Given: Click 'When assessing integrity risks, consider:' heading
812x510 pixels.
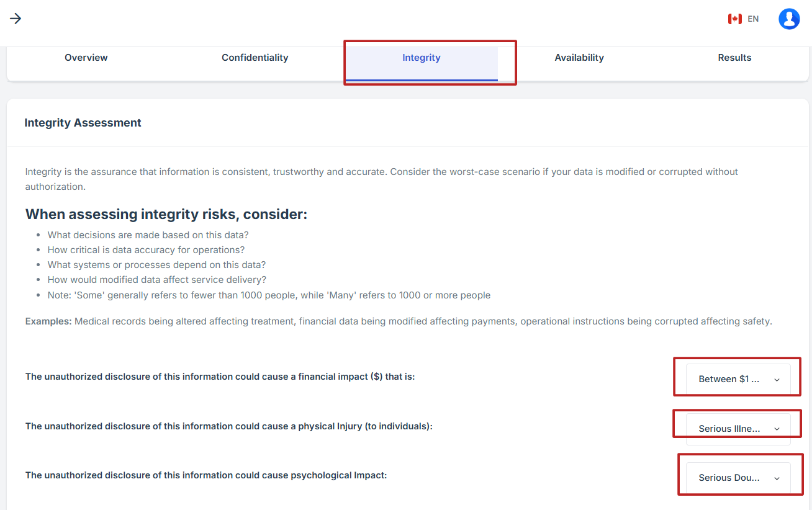Looking at the screenshot, I should (166, 215).
